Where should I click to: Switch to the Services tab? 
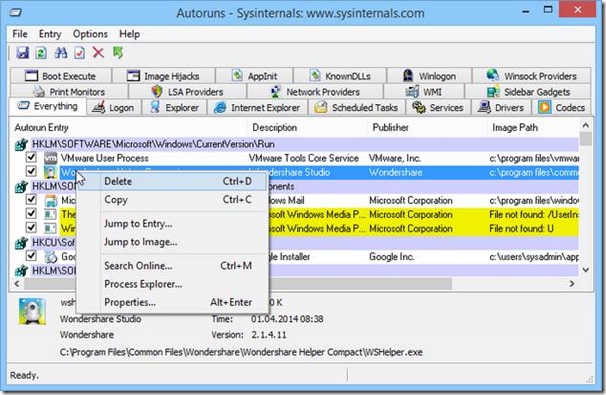click(438, 107)
